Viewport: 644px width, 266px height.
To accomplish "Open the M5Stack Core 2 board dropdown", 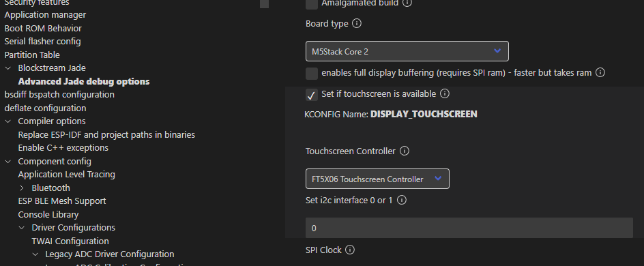I will (407, 51).
